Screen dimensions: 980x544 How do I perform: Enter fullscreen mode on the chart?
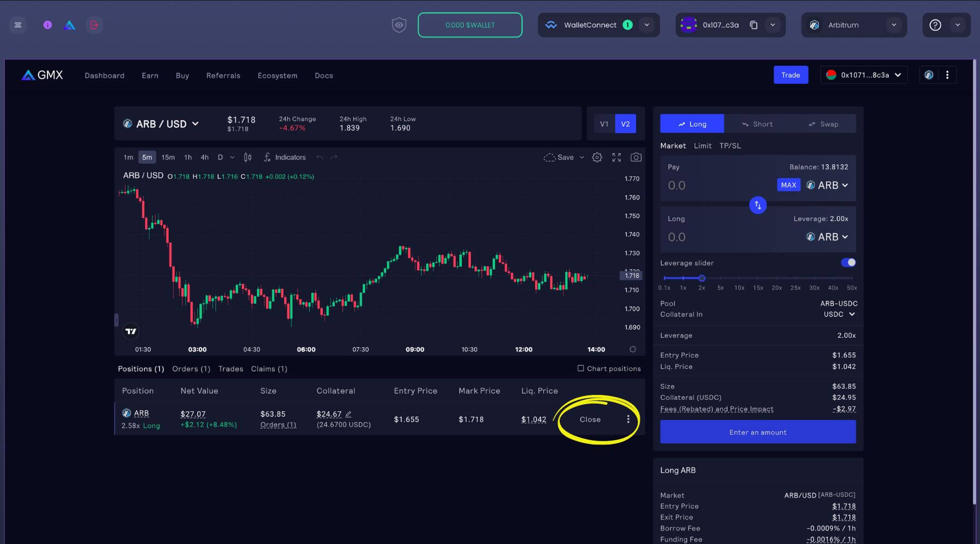click(x=617, y=157)
